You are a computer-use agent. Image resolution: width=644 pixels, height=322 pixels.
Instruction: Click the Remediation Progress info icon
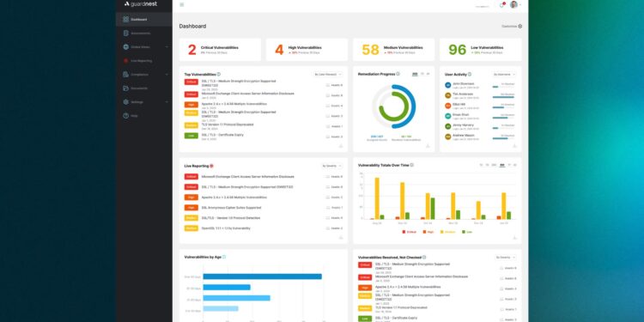pos(398,74)
